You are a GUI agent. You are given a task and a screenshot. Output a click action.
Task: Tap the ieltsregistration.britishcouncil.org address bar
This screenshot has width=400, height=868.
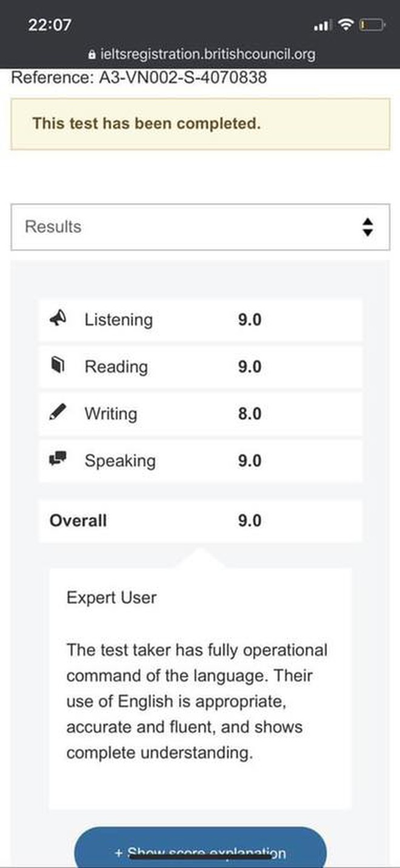click(202, 55)
